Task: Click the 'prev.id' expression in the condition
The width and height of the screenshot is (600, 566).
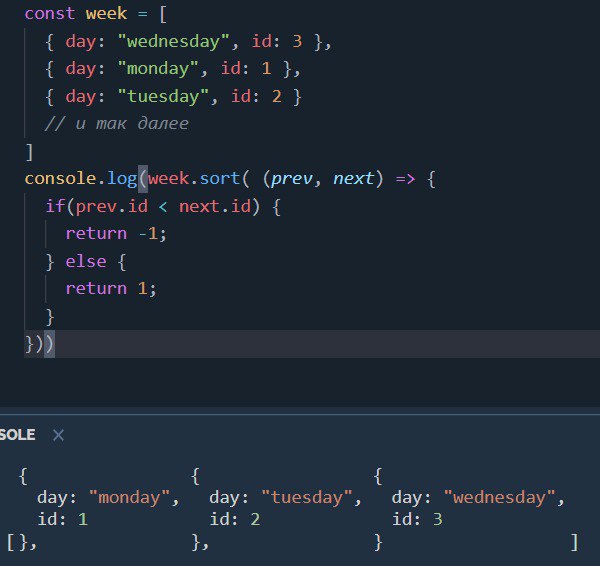Action: (x=112, y=206)
